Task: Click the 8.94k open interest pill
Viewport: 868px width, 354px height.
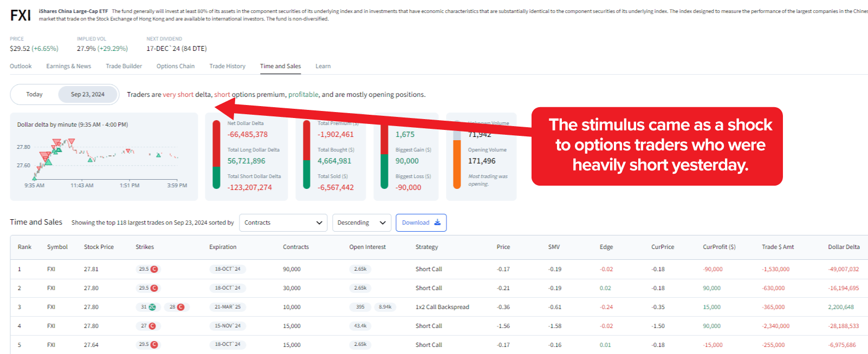Action: pos(385,307)
